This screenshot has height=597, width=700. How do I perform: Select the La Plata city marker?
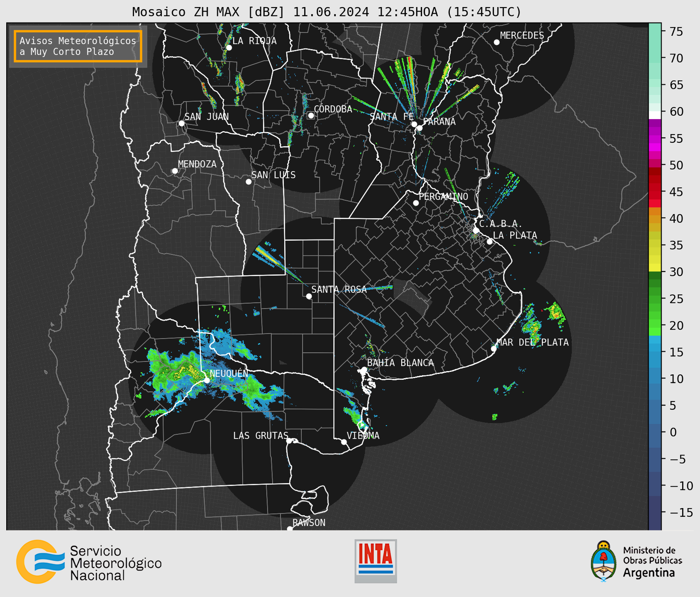pos(490,242)
